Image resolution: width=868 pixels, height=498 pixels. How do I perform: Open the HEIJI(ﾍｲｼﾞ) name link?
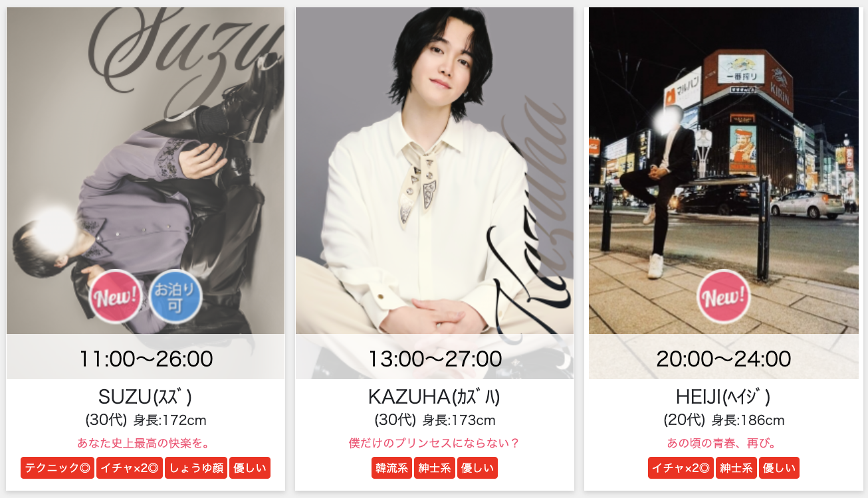(724, 397)
